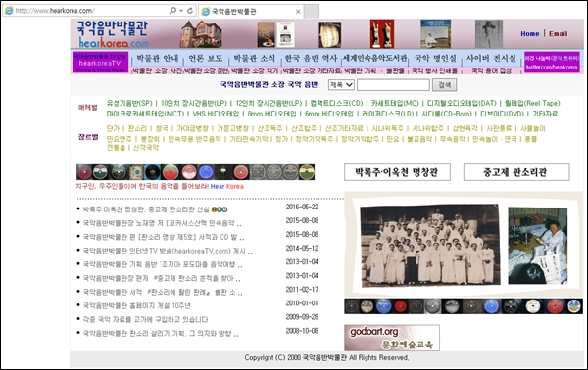Open the 중고제 판소리관 button
588x370 pixels.
click(x=516, y=172)
